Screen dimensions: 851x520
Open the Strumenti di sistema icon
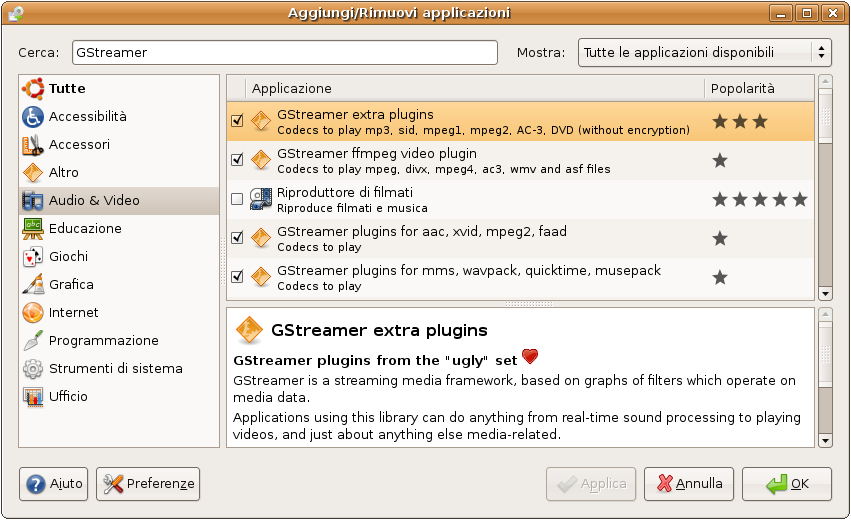[x=32, y=369]
